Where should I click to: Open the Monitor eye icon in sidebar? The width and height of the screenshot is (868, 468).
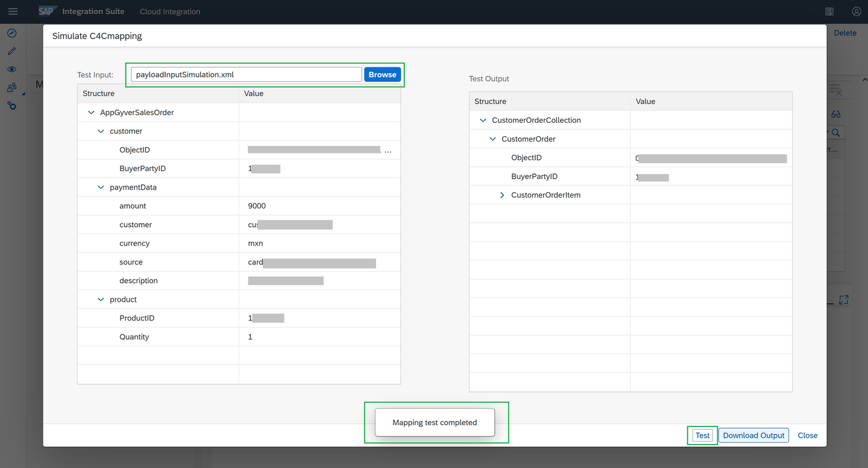[x=12, y=70]
